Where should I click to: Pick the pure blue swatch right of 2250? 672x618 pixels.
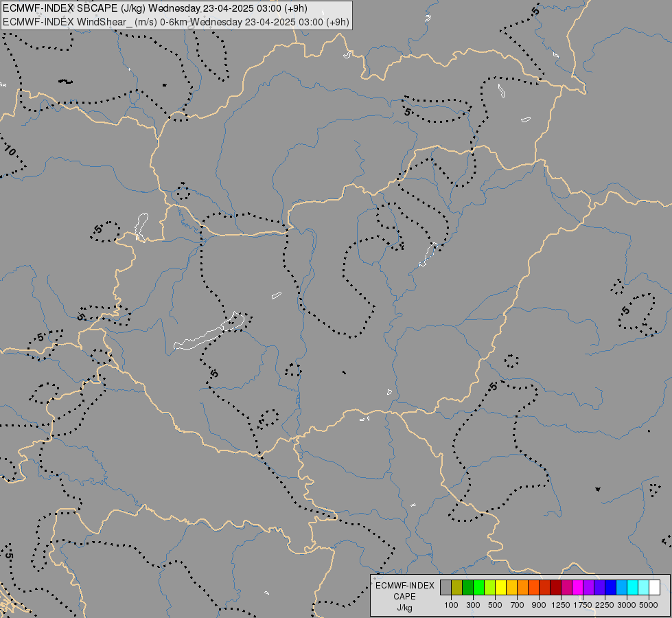coord(610,587)
